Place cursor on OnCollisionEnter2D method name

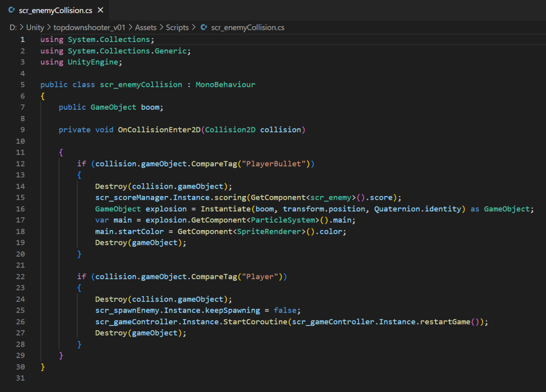point(160,130)
